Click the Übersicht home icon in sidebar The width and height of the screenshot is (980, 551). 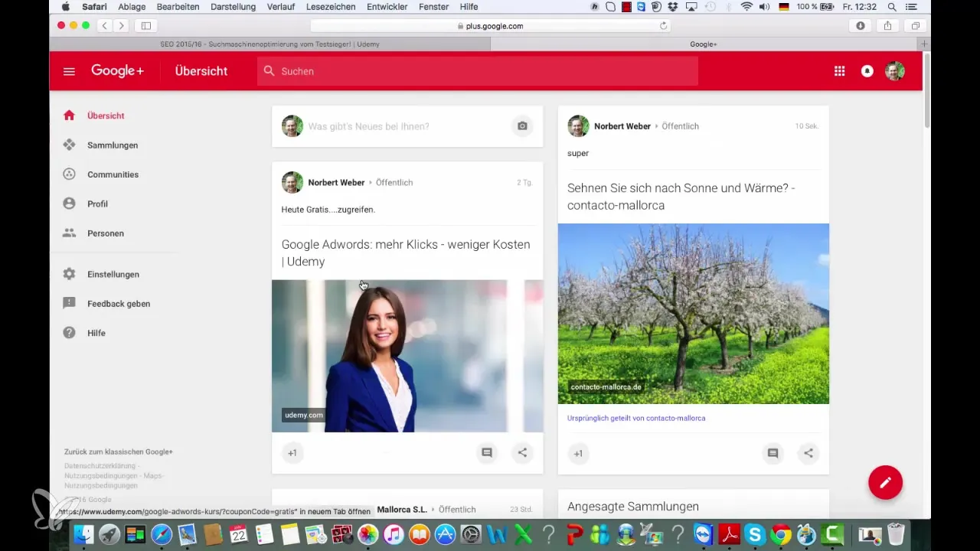tap(69, 116)
